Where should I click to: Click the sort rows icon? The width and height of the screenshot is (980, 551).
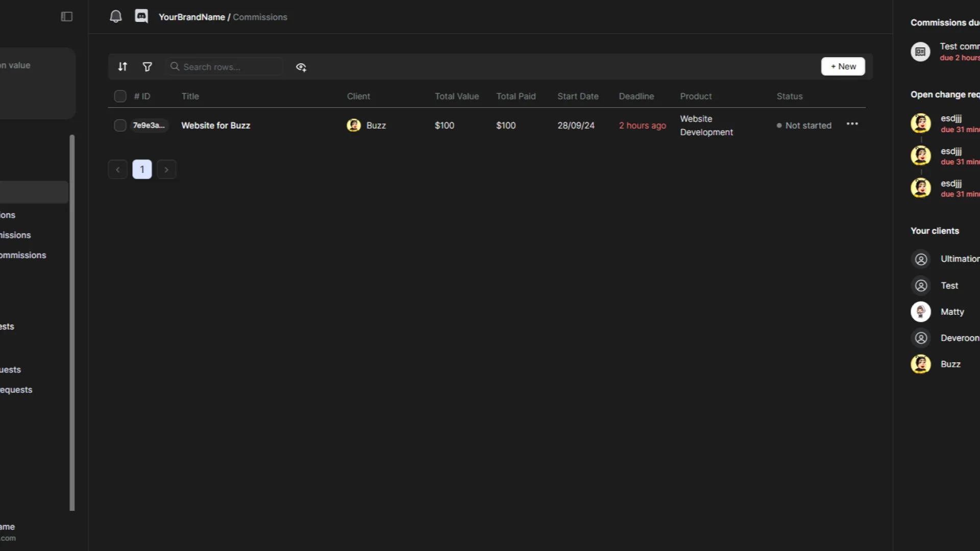pyautogui.click(x=122, y=67)
